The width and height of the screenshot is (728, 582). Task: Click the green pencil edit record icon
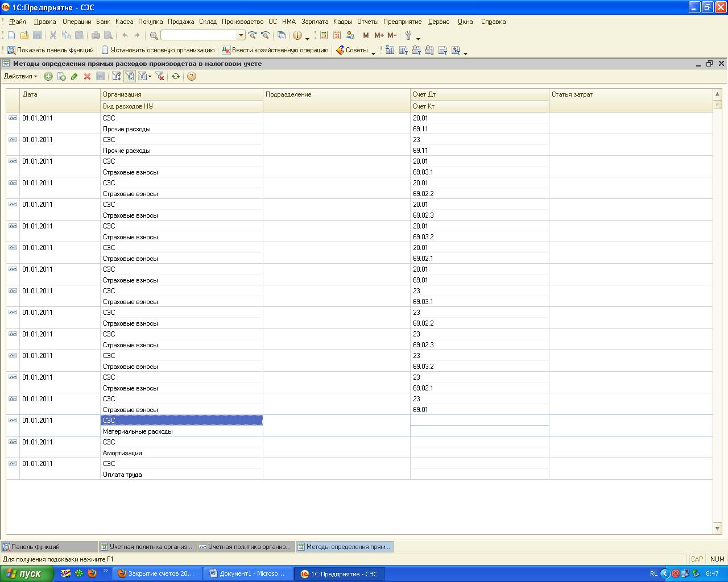[74, 76]
